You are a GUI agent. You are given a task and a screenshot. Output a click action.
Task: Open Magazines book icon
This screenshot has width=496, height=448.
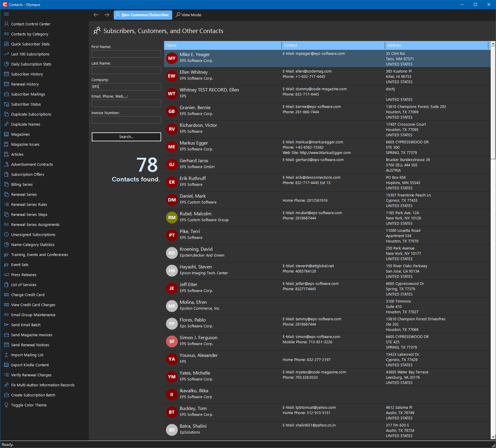tap(6, 134)
